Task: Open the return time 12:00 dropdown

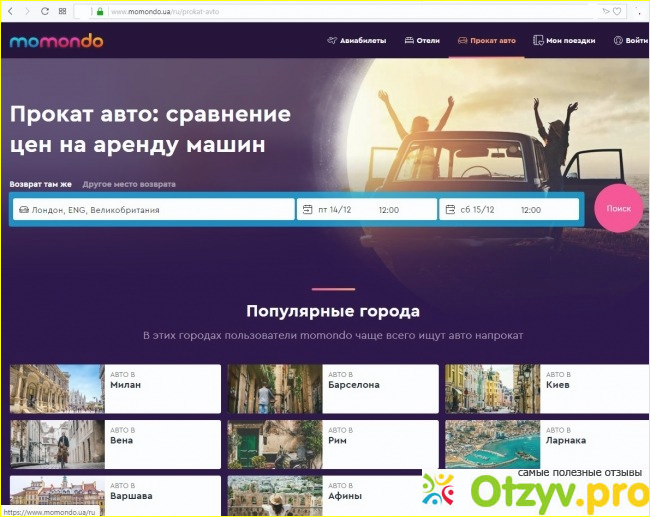Action: [531, 210]
